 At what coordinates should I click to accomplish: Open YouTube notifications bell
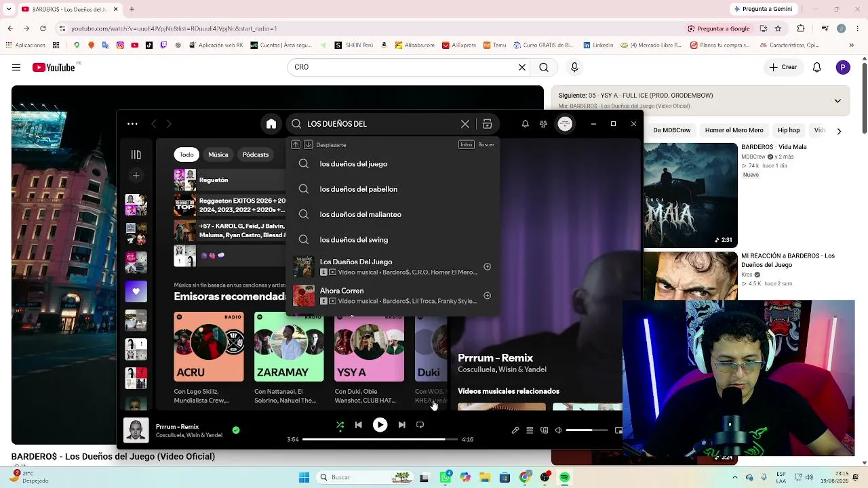point(817,67)
